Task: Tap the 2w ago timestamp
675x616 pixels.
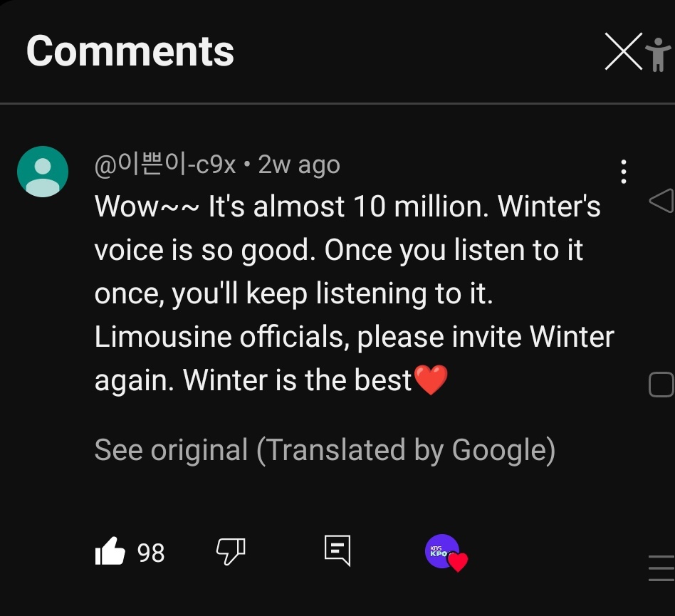Action: [299, 165]
